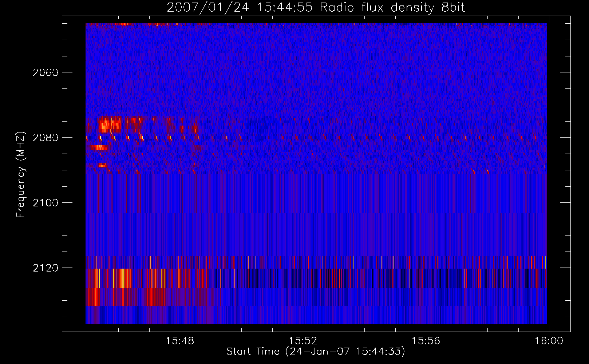
Task: Click the 15:48 time tick label
Action: coord(180,341)
